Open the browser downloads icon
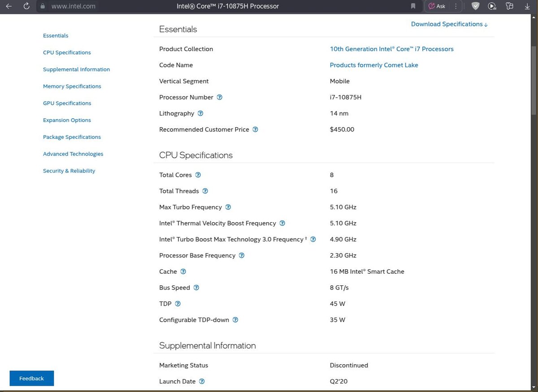 pyautogui.click(x=527, y=6)
